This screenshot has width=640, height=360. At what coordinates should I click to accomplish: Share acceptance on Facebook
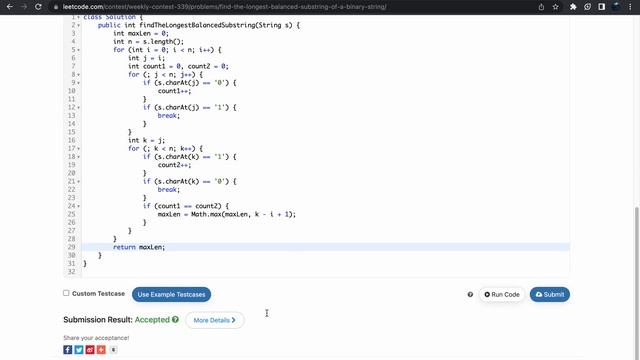pos(68,350)
